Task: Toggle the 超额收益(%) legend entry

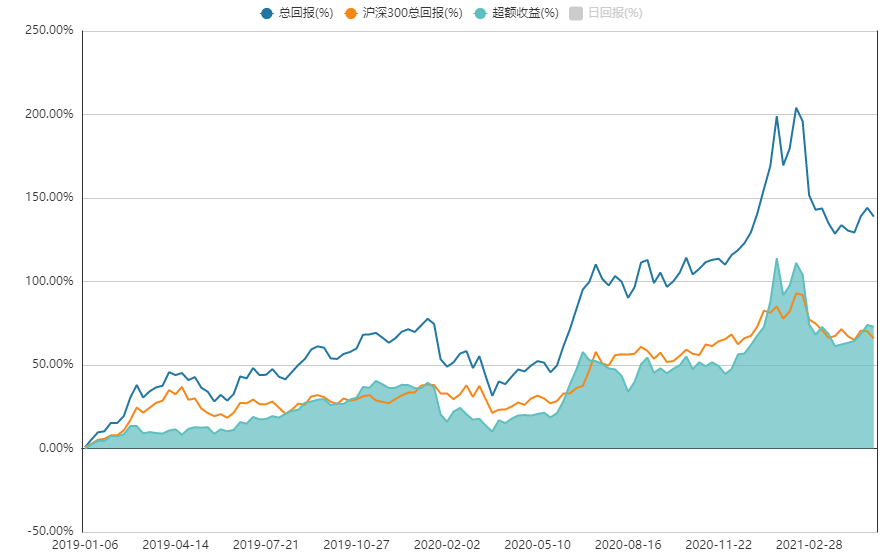Action: tap(516, 13)
